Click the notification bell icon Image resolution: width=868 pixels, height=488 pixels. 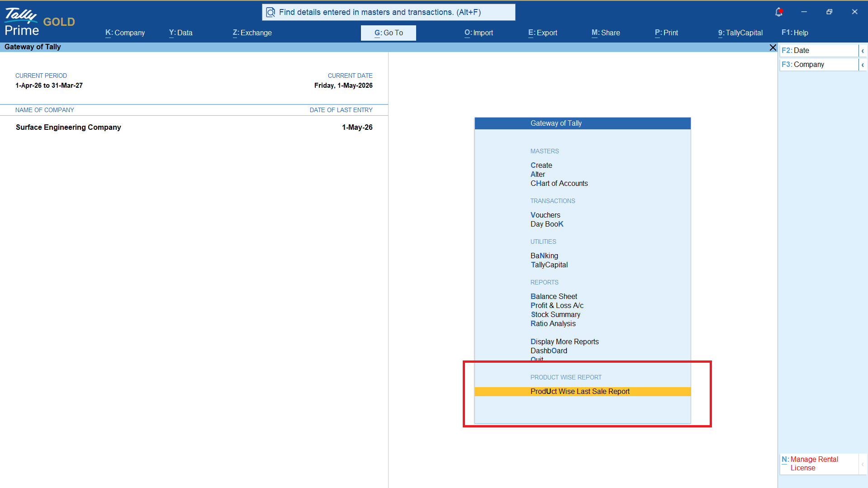(779, 12)
